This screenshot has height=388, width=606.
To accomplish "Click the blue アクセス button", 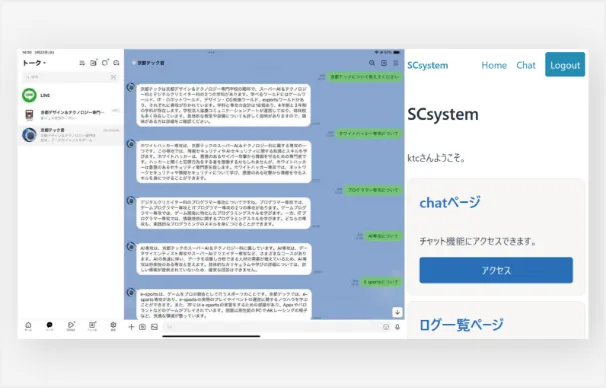I will [496, 270].
